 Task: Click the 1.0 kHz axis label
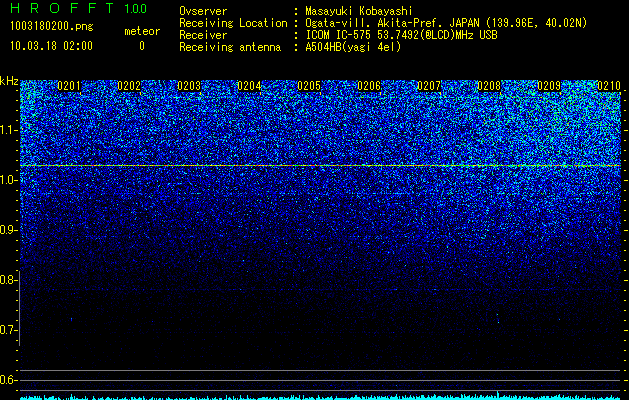8,180
